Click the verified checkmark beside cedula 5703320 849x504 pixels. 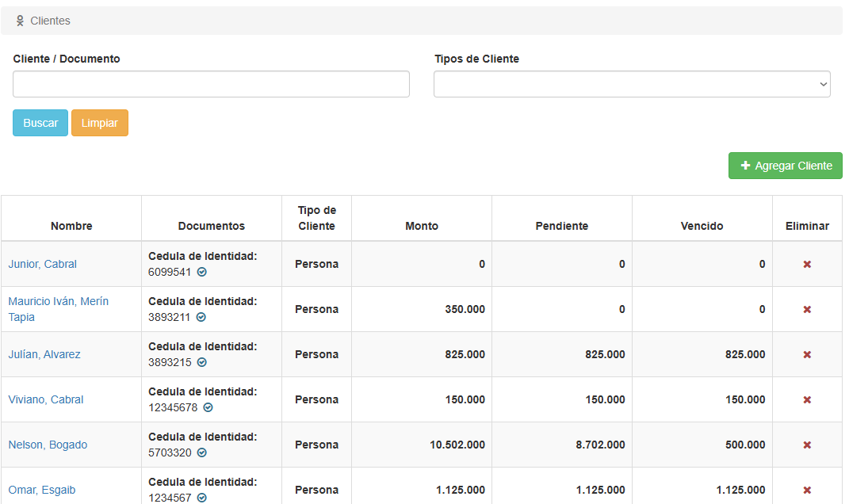(x=203, y=452)
